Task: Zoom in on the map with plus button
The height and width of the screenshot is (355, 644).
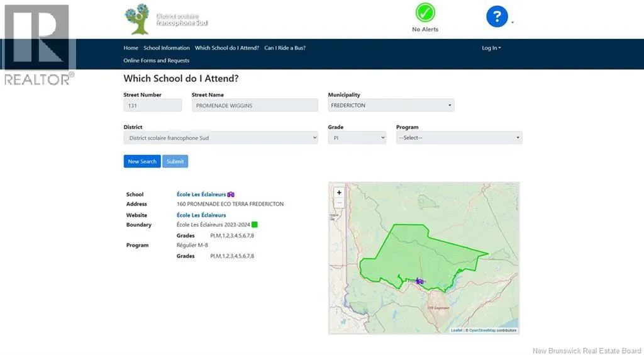Action: tap(339, 193)
